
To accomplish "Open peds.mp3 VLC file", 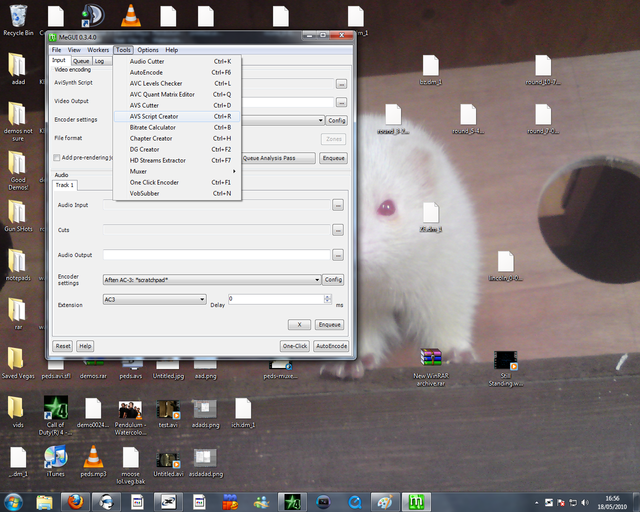I will click(93, 461).
